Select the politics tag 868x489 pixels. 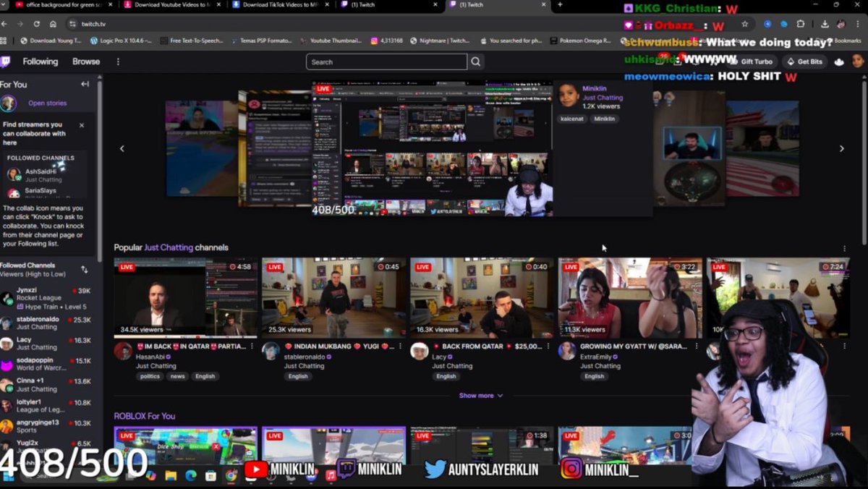(x=150, y=376)
